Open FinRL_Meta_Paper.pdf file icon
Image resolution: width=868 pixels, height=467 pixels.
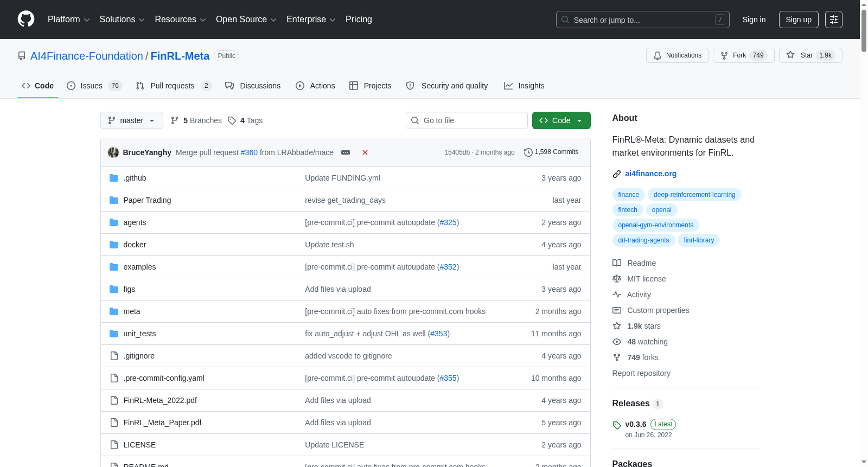pyautogui.click(x=114, y=423)
